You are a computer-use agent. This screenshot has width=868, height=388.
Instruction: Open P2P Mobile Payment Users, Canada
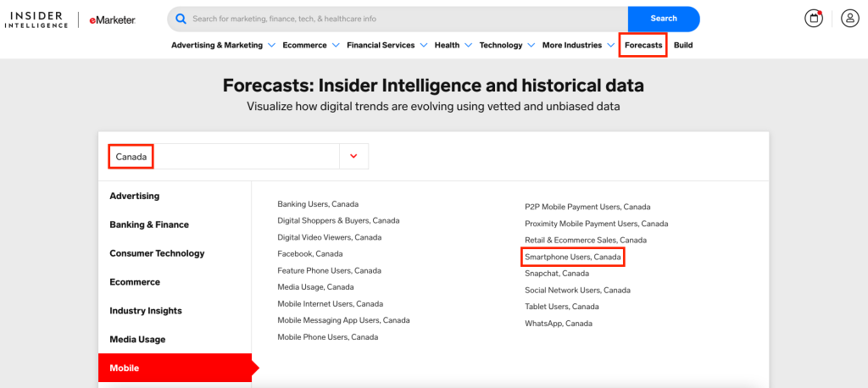pos(588,207)
